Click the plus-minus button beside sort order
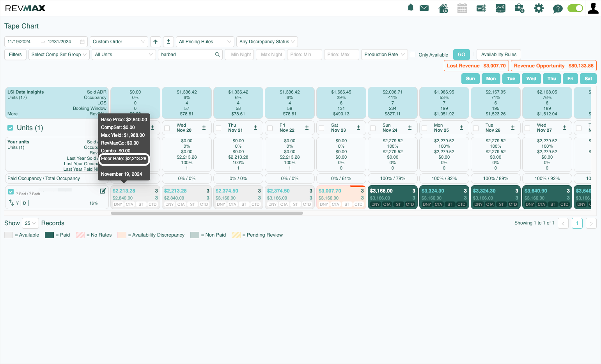 pyautogui.click(x=168, y=42)
